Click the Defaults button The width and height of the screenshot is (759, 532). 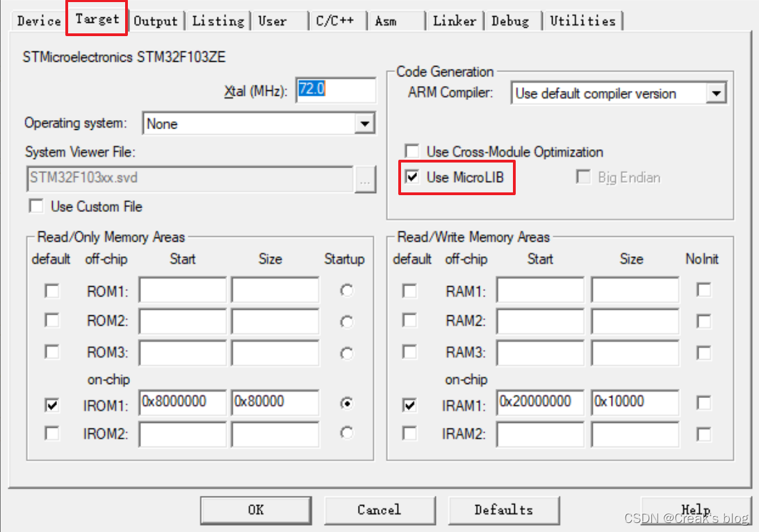(x=504, y=510)
